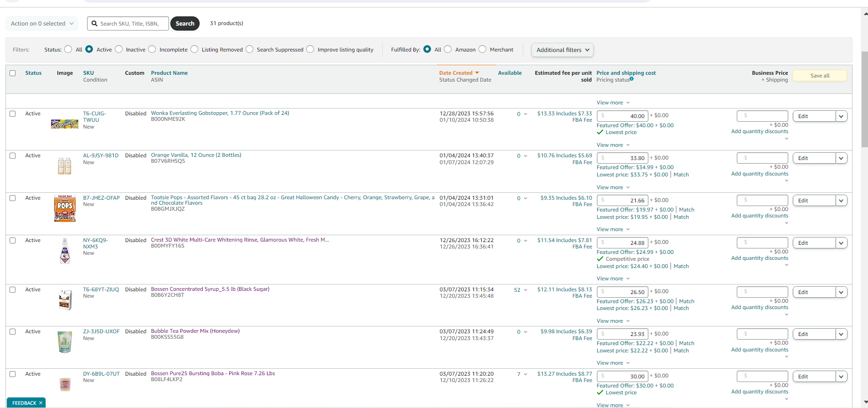Sort by the Product Name column header
This screenshot has width=868, height=408.
[169, 73]
